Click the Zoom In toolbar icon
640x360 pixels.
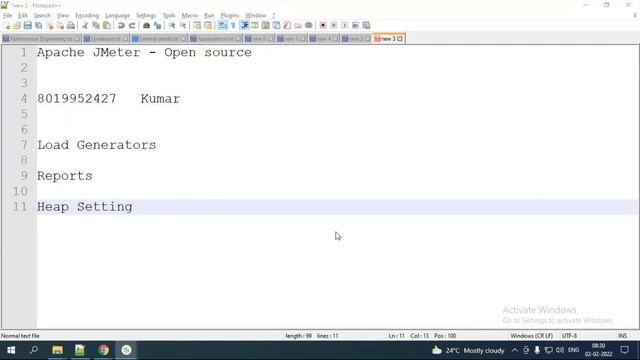coord(172,26)
